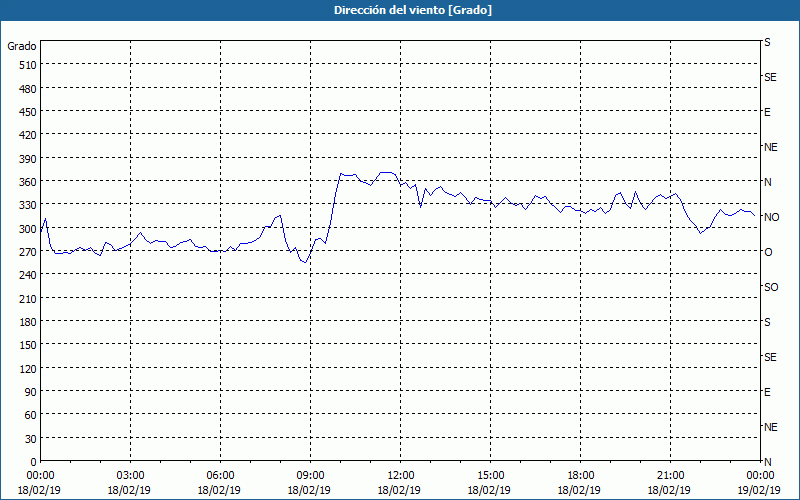Click the 0 y-axis value
The width and height of the screenshot is (800, 500).
pos(34,462)
